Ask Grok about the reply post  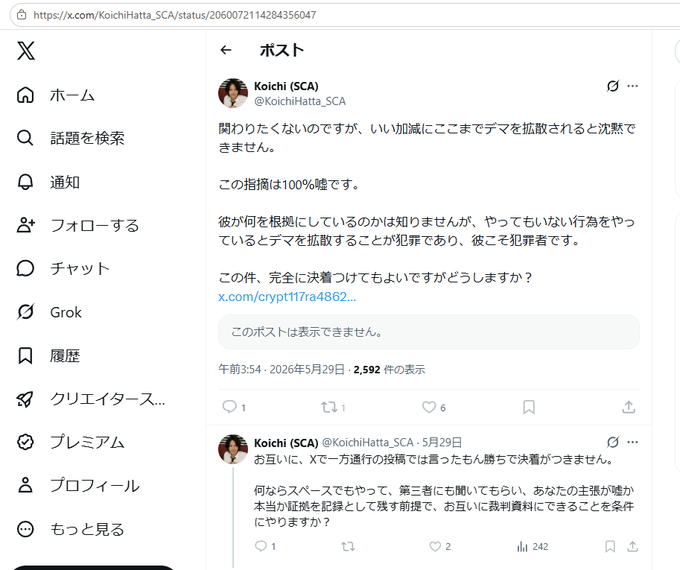613,442
